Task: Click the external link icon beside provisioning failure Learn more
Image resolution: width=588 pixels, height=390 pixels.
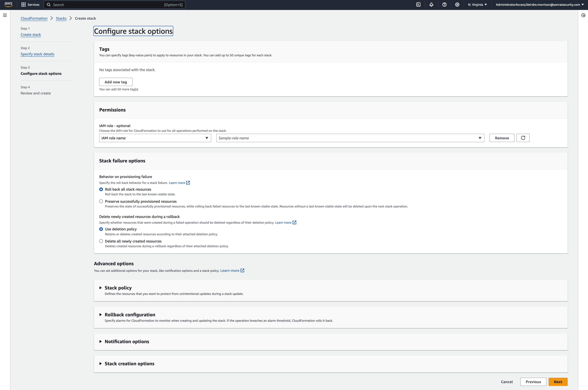Action: (x=188, y=183)
